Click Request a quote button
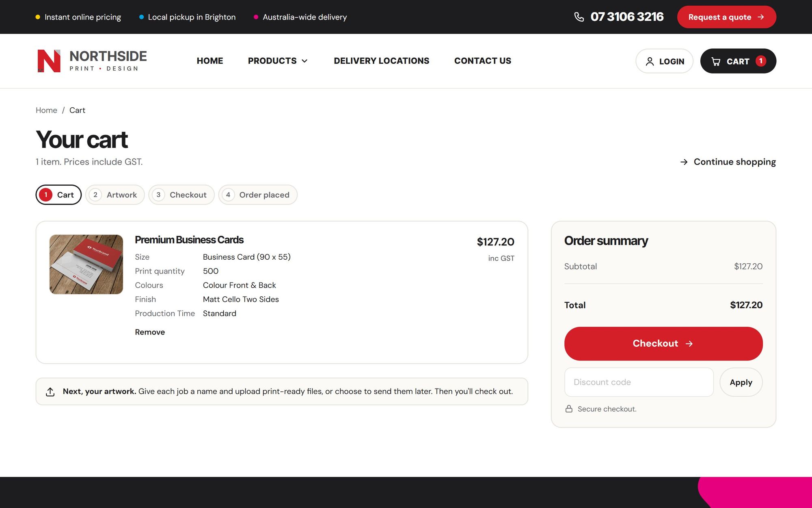 pos(726,17)
